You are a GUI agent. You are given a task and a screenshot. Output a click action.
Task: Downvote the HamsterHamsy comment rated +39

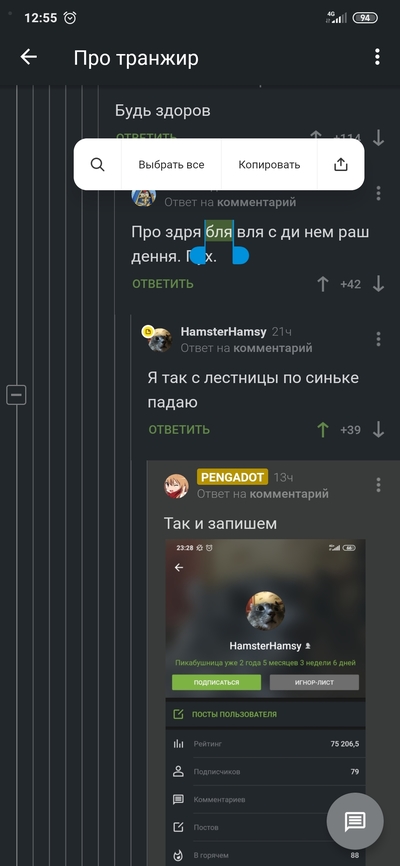point(378,430)
